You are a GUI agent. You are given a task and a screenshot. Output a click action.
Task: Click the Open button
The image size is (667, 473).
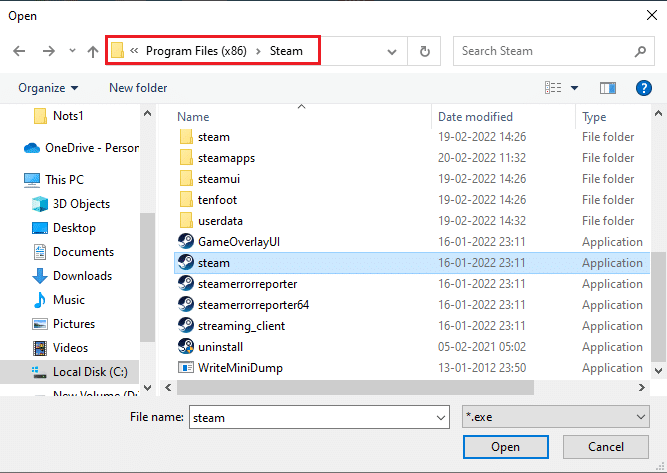[x=505, y=447]
